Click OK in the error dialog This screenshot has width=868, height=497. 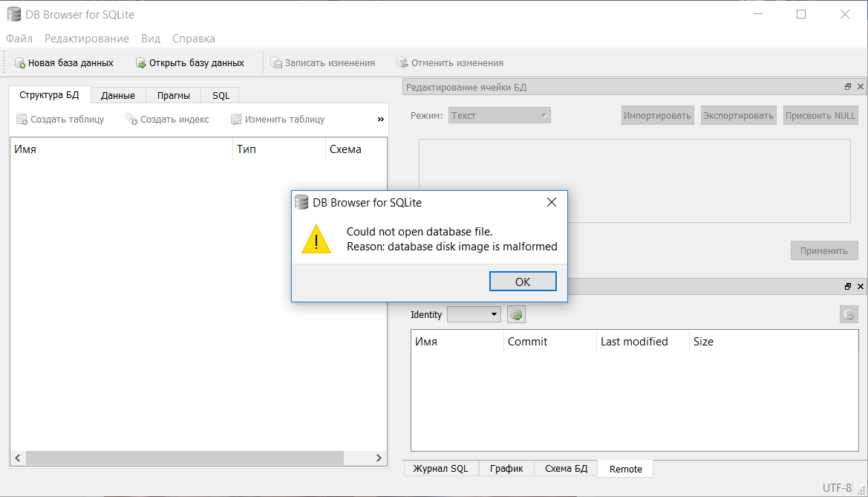point(523,282)
